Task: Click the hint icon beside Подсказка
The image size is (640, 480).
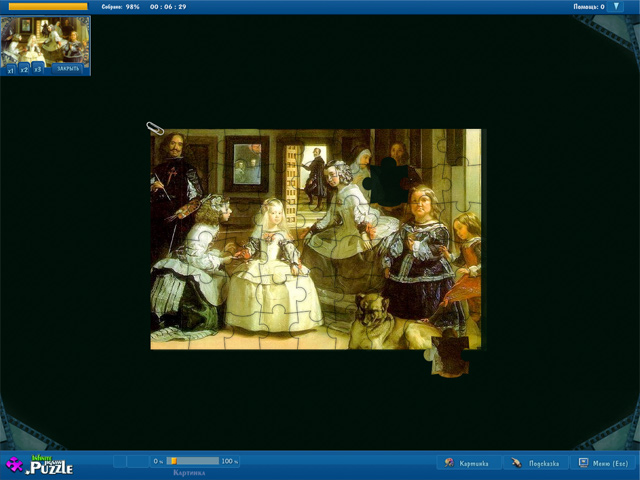Action: [516, 463]
